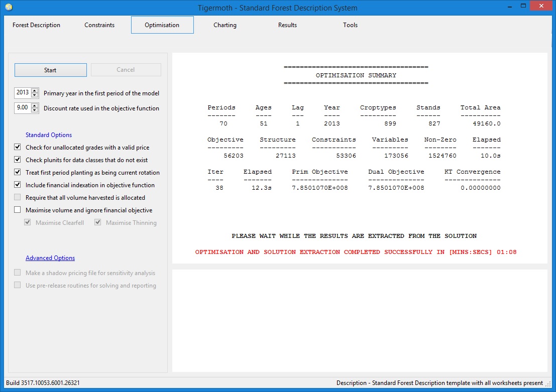
Task: Decrease the primary year value
Action: pyautogui.click(x=35, y=95)
